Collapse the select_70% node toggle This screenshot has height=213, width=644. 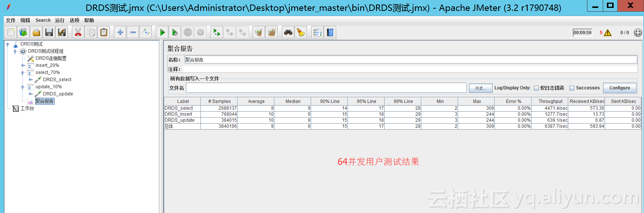pos(22,73)
